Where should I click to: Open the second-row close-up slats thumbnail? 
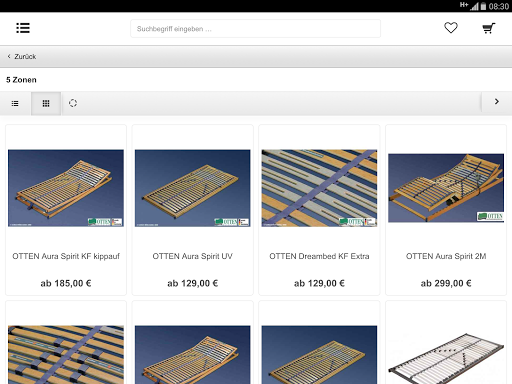point(66,355)
